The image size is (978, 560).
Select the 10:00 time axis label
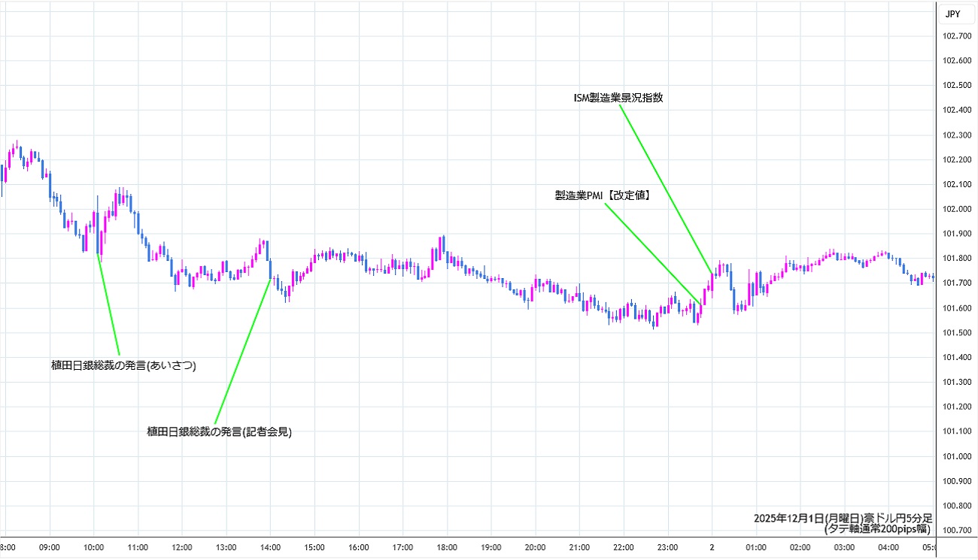pyautogui.click(x=93, y=547)
